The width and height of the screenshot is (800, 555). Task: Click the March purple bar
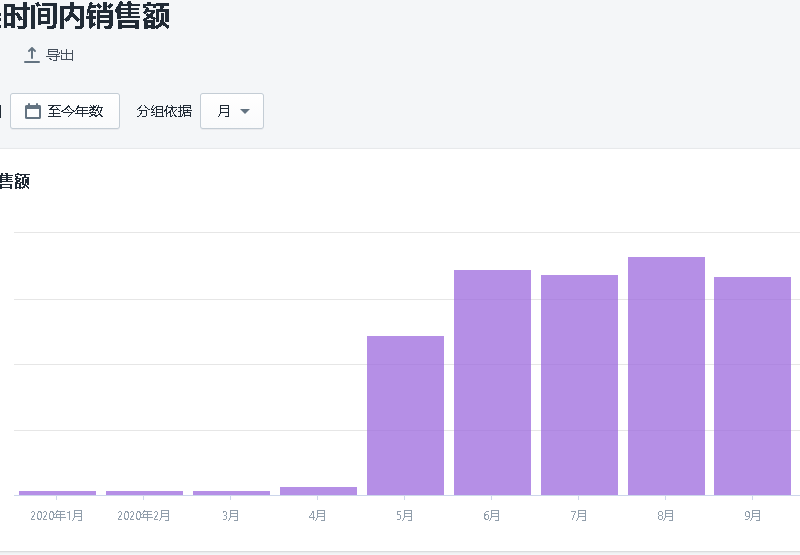[x=232, y=493]
